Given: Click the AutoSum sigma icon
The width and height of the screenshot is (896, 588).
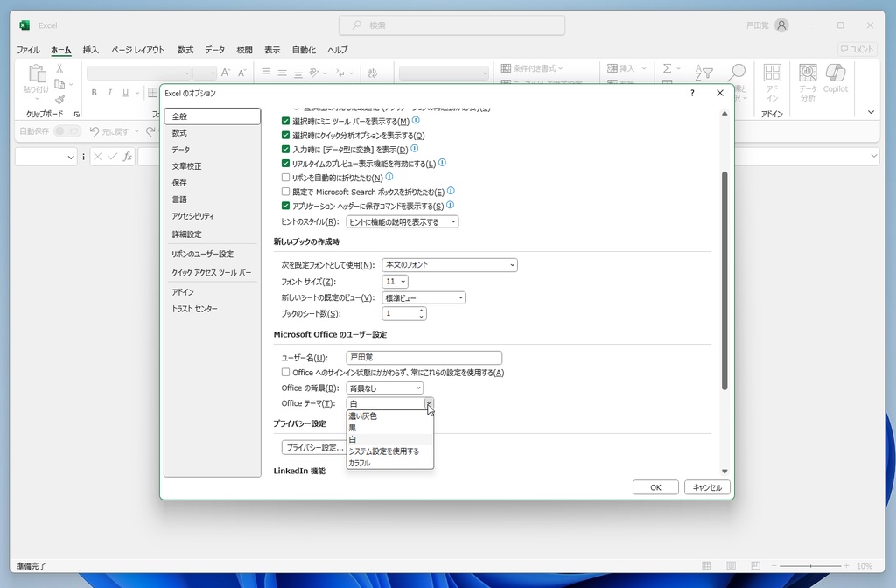Looking at the screenshot, I should tap(667, 68).
